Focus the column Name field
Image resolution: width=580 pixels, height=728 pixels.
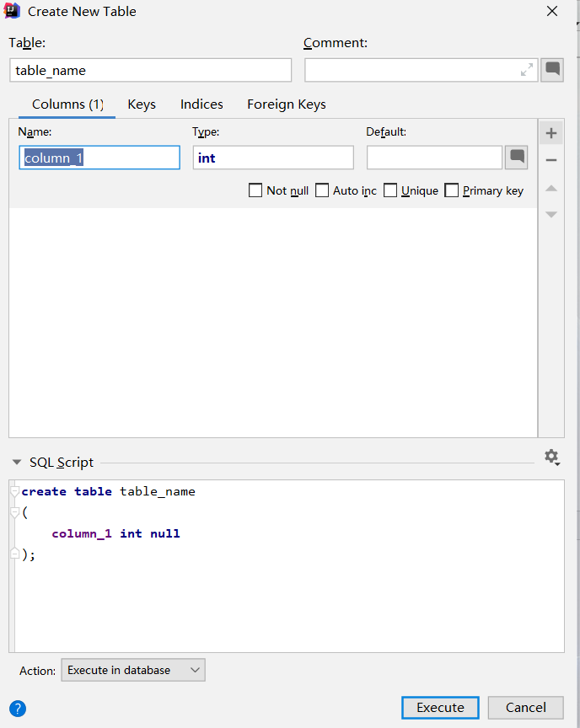pos(99,158)
